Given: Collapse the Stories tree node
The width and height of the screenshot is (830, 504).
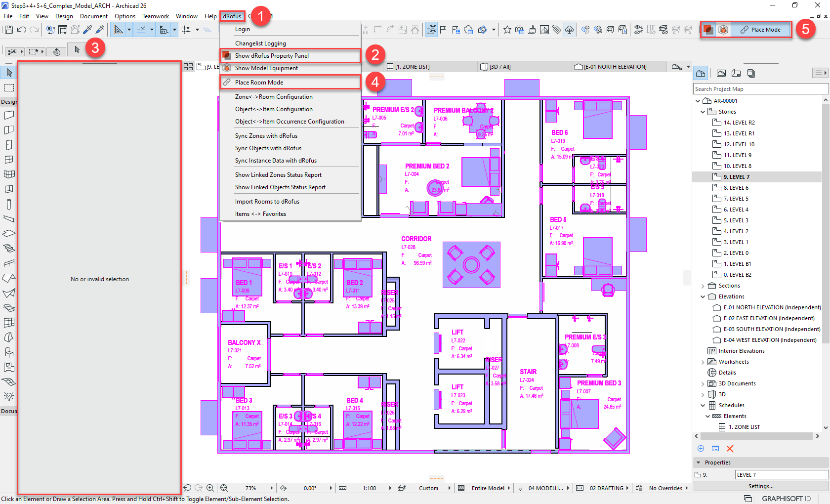Looking at the screenshot, I should 703,112.
